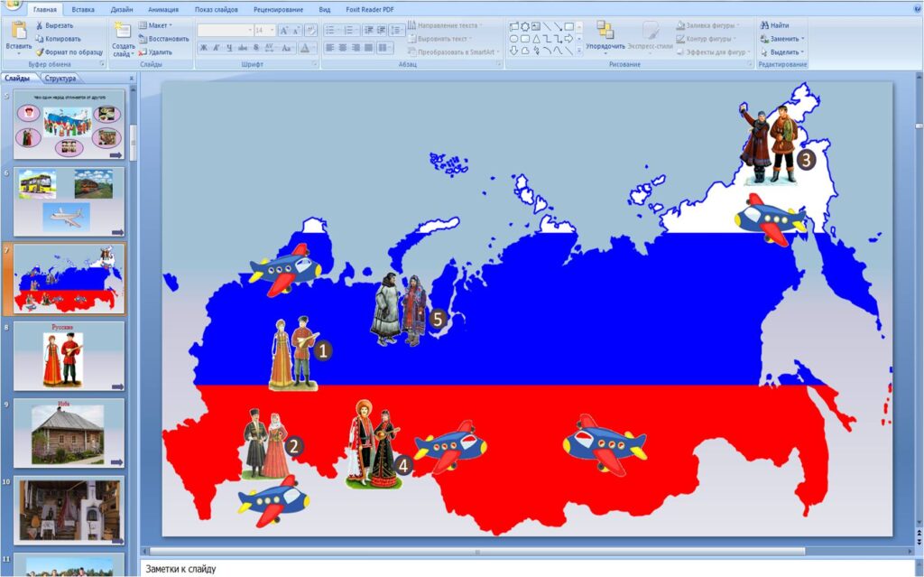924x577 pixels.
Task: Toggle italic (К) formatting
Action: [x=217, y=48]
